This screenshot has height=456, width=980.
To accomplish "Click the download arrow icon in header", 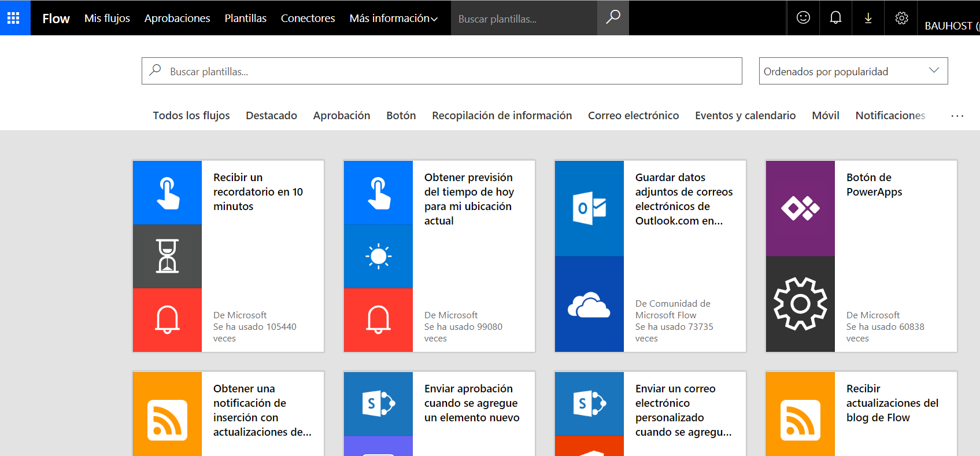I will 868,18.
